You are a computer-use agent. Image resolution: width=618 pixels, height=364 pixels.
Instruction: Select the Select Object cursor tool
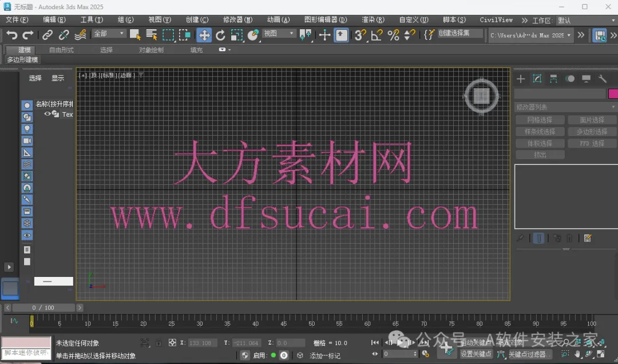[135, 35]
